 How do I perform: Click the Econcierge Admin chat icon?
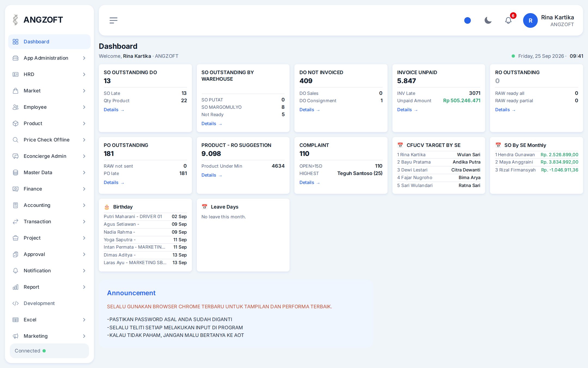tap(16, 156)
